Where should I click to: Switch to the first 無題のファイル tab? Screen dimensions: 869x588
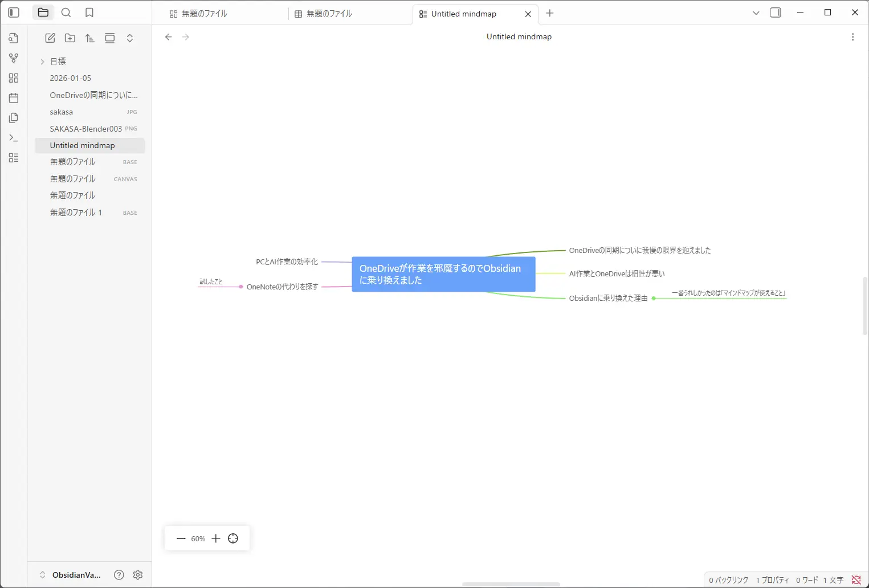click(x=204, y=14)
